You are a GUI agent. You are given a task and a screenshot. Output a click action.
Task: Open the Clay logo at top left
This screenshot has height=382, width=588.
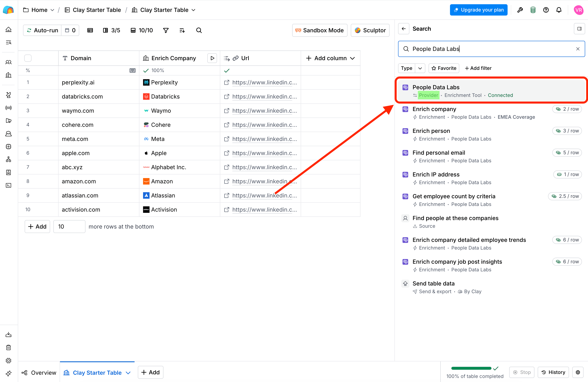[x=8, y=10]
